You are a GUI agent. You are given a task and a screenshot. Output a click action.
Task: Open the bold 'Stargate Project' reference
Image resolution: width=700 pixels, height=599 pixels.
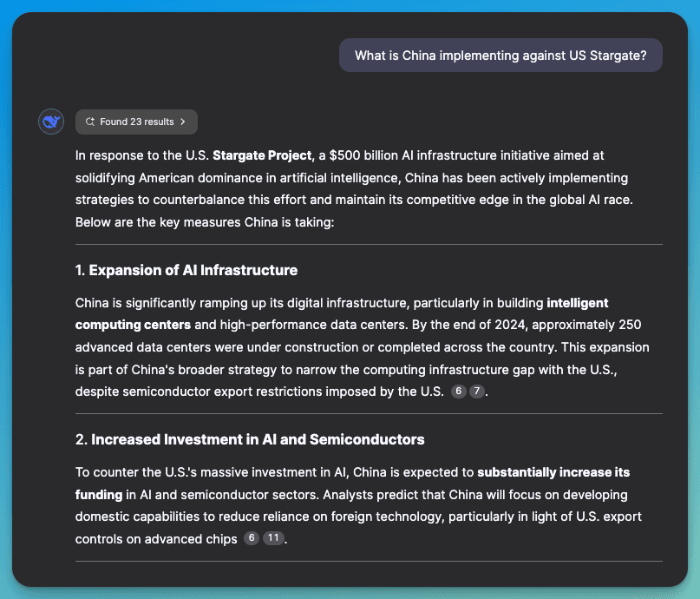(260, 155)
